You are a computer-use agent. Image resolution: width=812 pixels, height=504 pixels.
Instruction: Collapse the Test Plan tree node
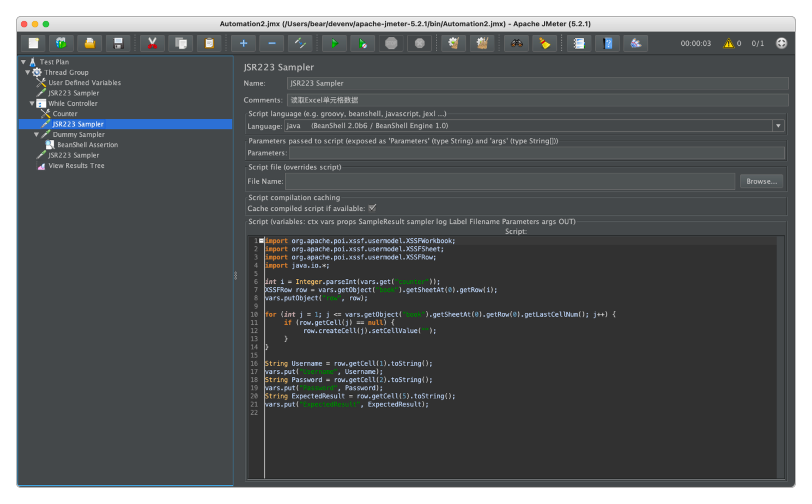23,62
